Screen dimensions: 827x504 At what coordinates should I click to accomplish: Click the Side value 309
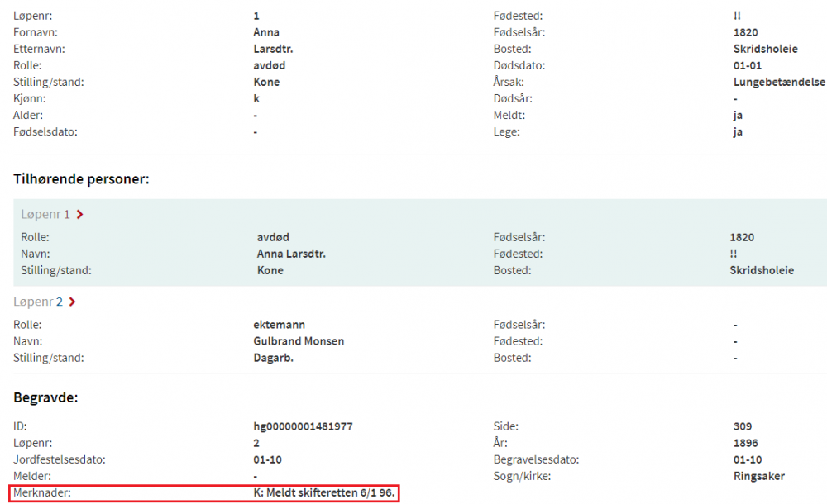coord(743,426)
